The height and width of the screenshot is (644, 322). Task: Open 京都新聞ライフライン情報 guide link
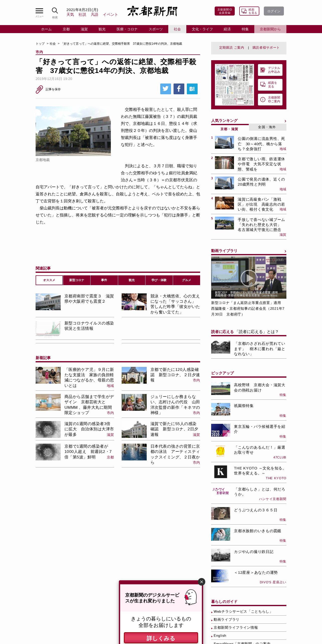[236, 627]
